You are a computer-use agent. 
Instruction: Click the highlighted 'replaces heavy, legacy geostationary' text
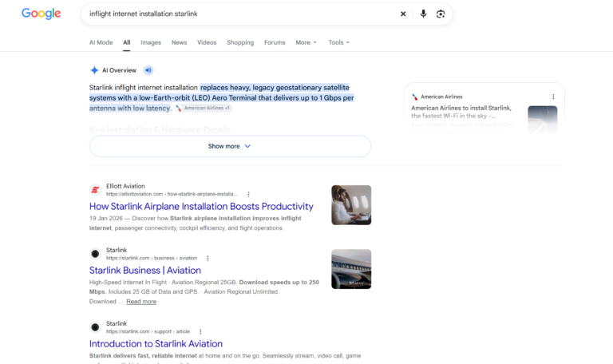coord(261,88)
